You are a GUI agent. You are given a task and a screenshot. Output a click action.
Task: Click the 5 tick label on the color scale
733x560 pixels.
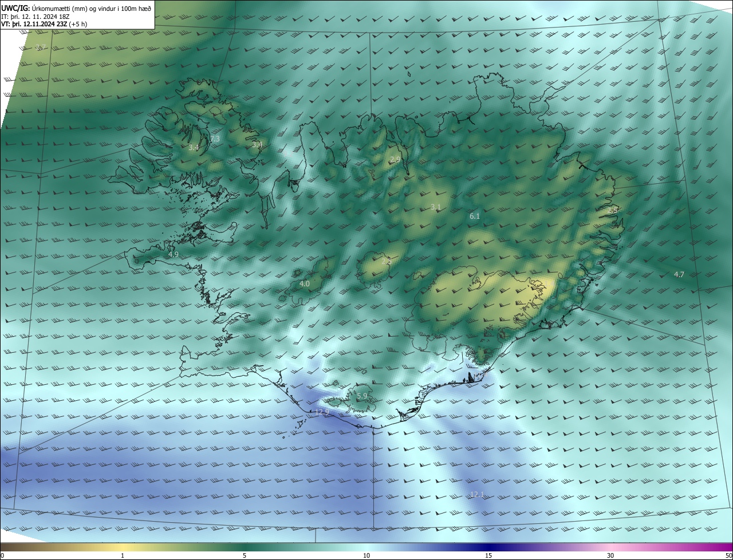[x=245, y=555]
